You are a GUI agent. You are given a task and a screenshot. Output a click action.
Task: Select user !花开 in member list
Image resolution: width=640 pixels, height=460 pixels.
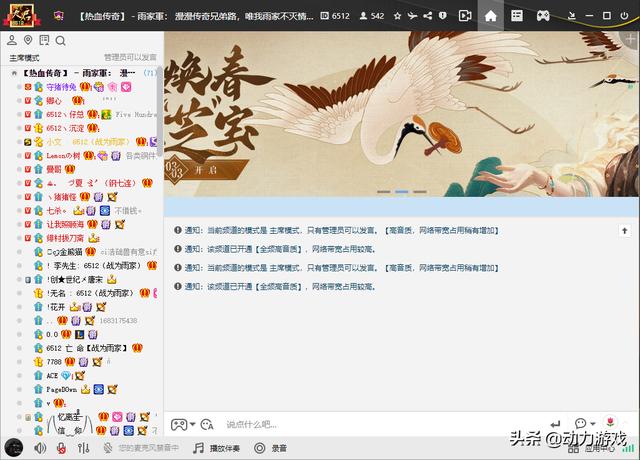56,307
